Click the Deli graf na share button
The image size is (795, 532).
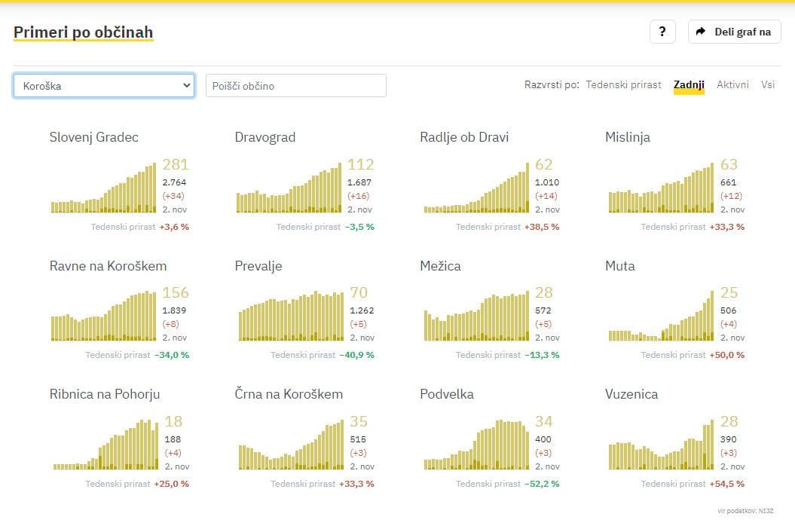[x=734, y=32]
